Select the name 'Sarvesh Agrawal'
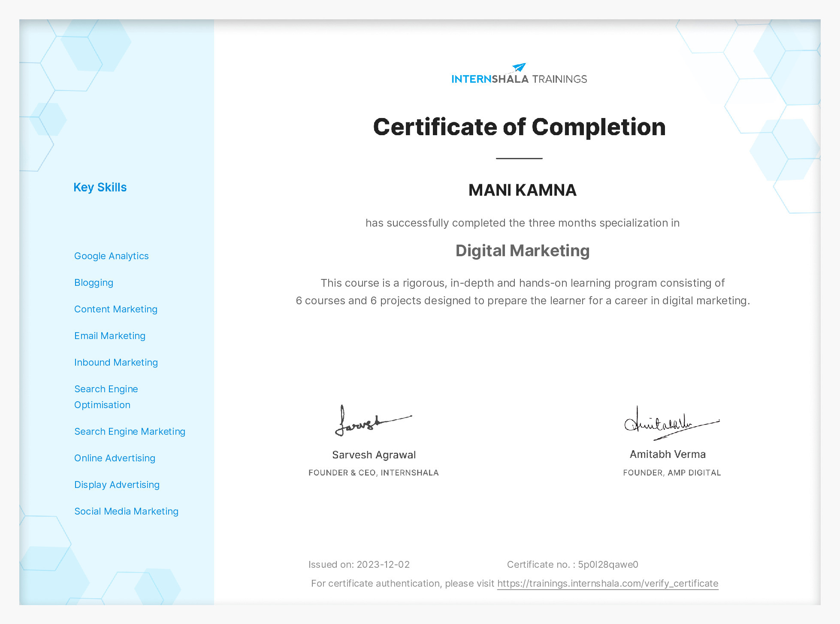Screen dimensions: 840x624 [x=374, y=455]
